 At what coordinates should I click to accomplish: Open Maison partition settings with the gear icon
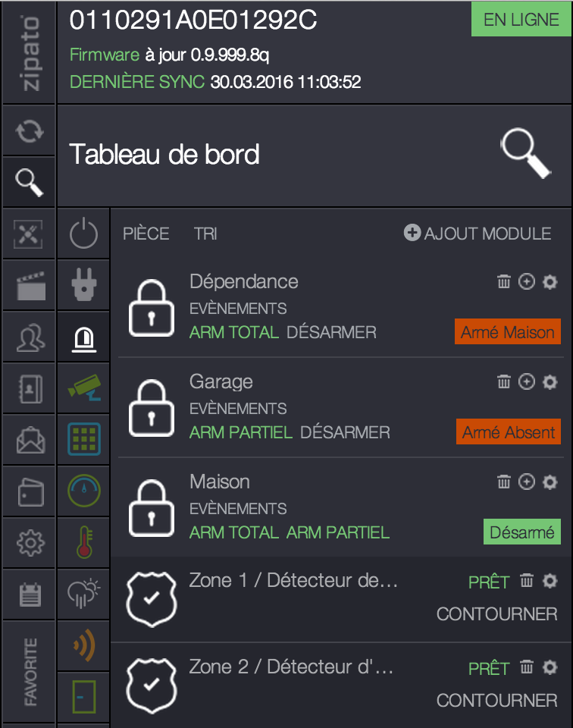coord(550,482)
